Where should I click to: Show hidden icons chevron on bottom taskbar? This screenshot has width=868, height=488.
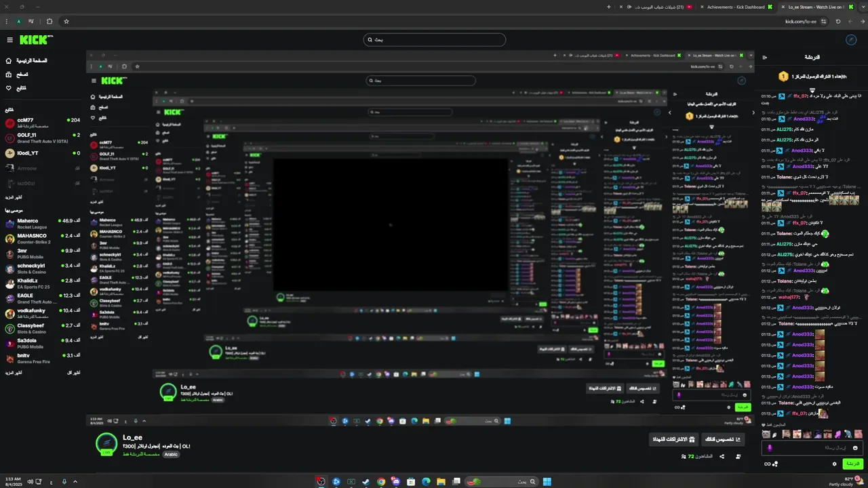click(x=75, y=482)
